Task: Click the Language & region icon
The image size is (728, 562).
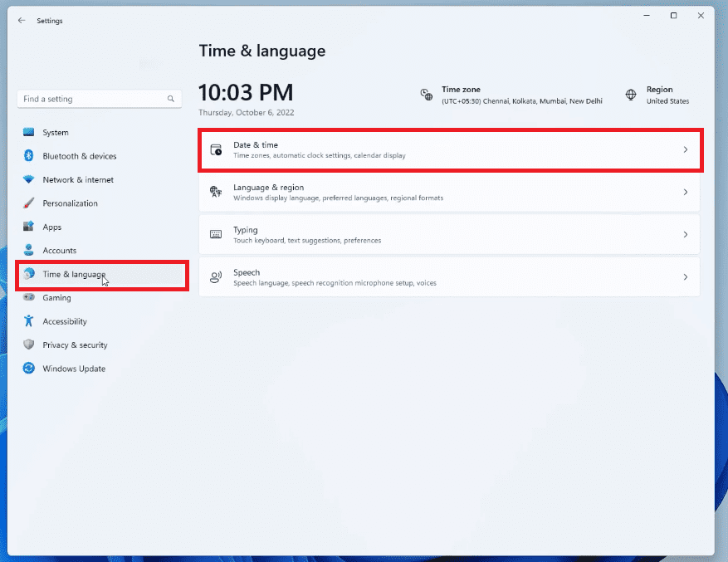Action: pos(217,192)
